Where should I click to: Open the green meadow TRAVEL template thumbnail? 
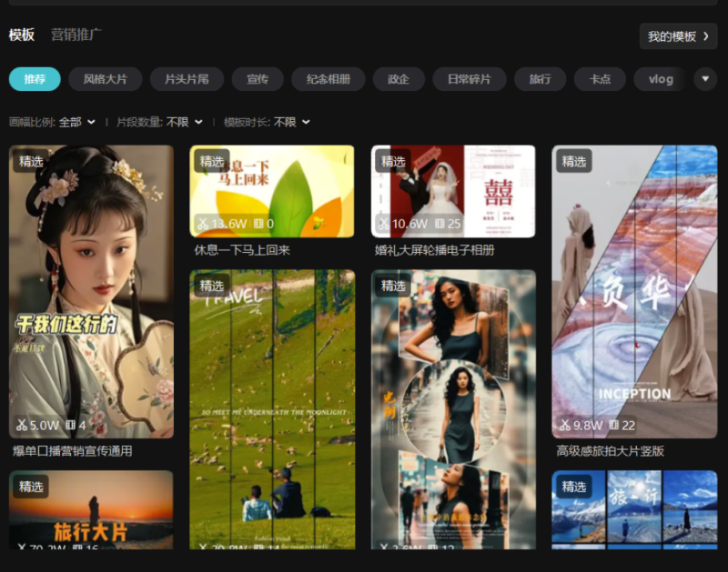[x=272, y=409]
